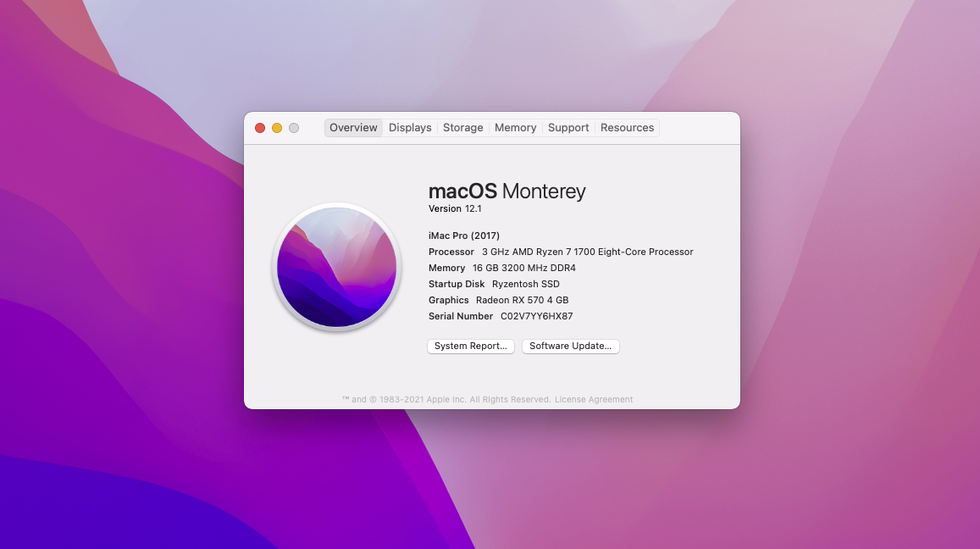
Task: Open System Report
Action: [x=470, y=346]
